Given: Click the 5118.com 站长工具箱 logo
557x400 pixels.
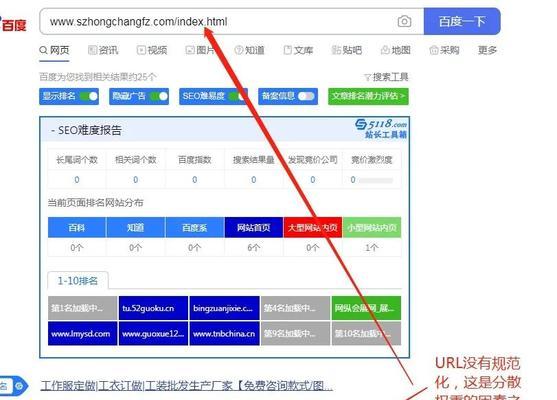Looking at the screenshot, I should 381,129.
